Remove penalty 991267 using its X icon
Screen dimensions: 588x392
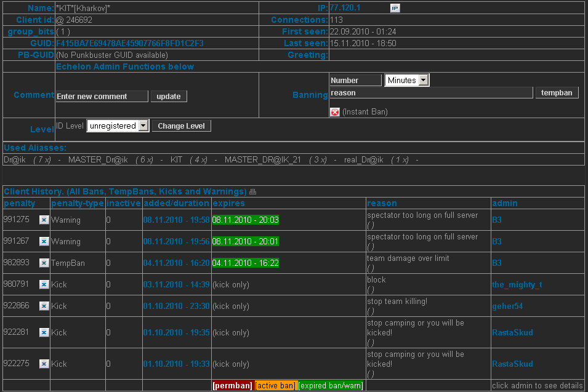44,241
